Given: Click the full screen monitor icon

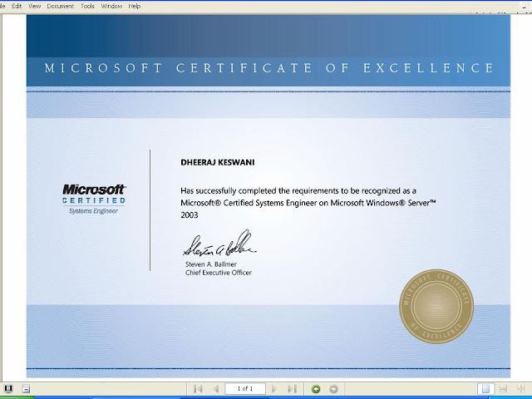Looking at the screenshot, I should 8,389.
